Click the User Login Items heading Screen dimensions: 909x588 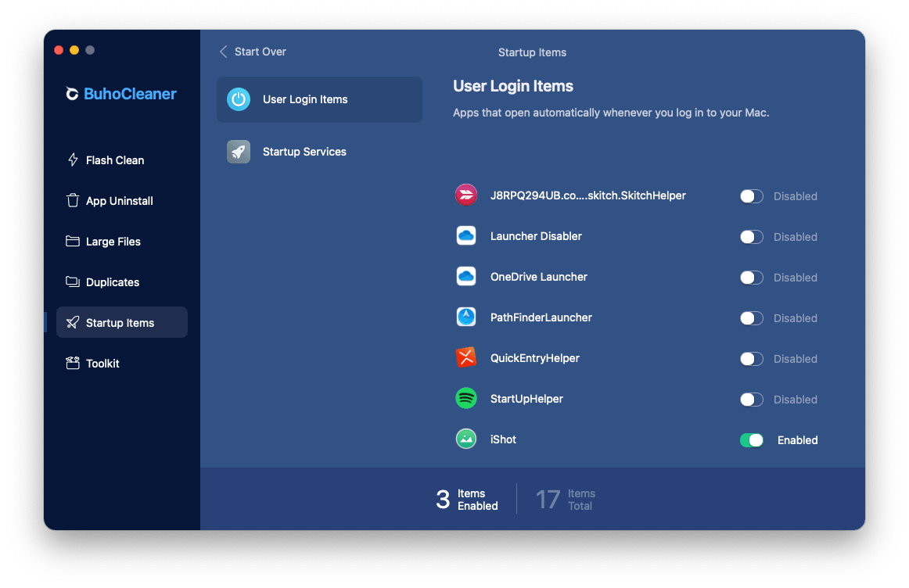(x=513, y=86)
